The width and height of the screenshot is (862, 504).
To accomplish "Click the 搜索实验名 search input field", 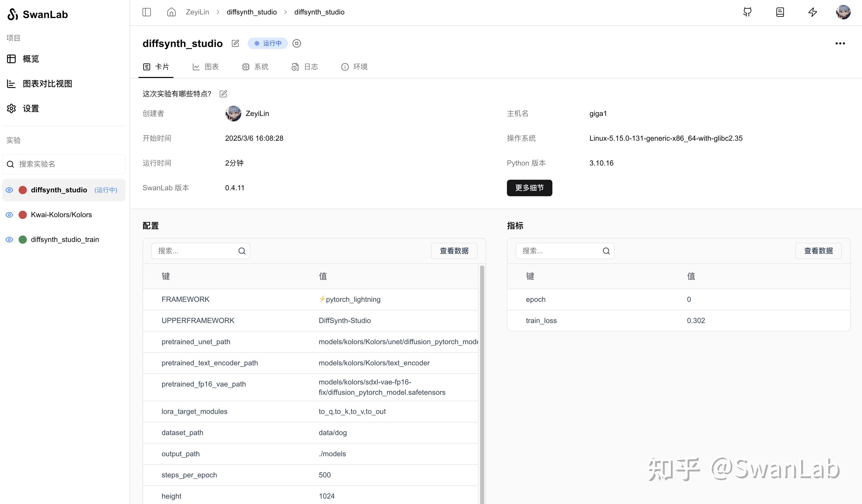I will [64, 164].
